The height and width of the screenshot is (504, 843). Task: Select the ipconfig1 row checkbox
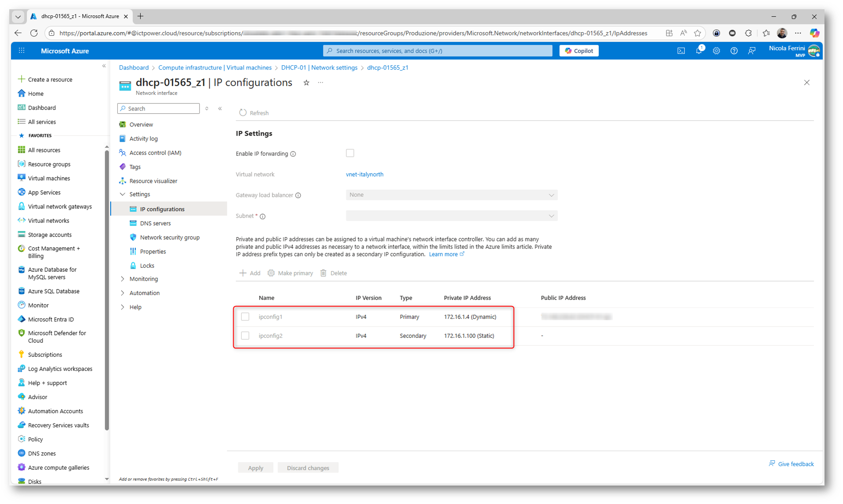[245, 317]
